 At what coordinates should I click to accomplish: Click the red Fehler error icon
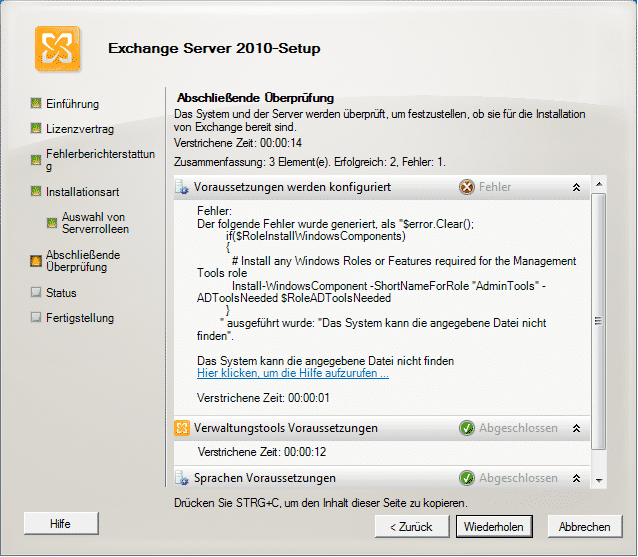coord(467,187)
